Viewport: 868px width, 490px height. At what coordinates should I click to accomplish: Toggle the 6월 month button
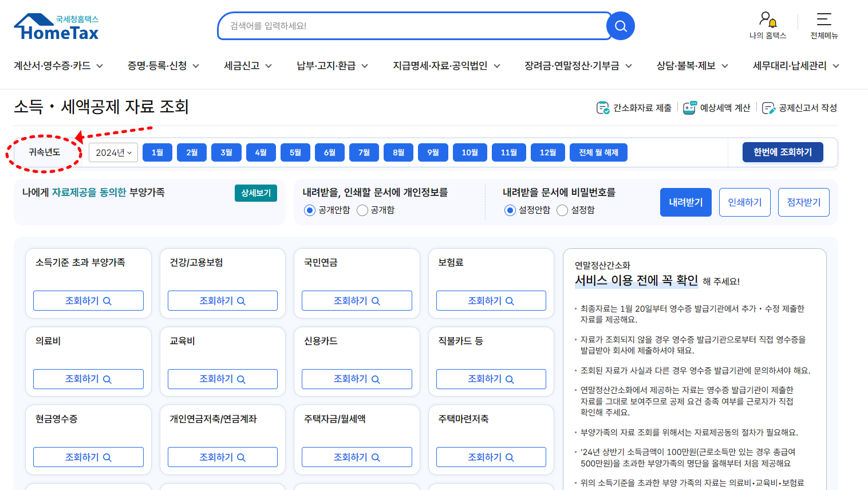tap(330, 152)
